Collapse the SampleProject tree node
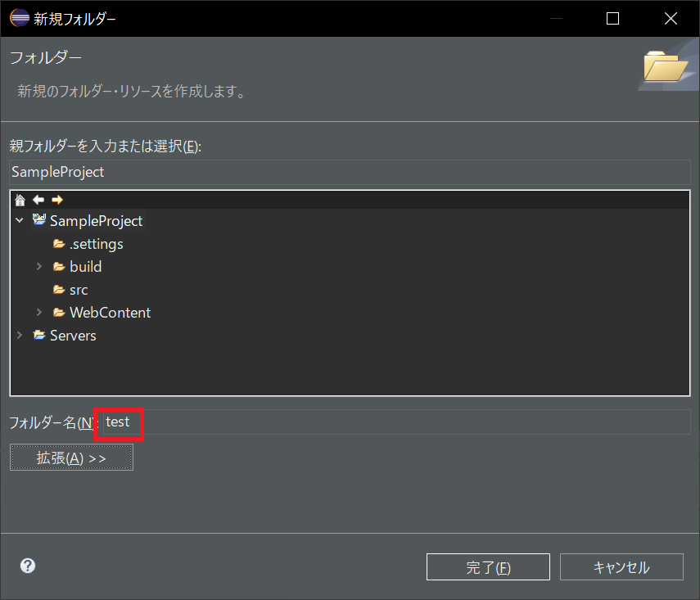The width and height of the screenshot is (700, 600). tap(19, 220)
